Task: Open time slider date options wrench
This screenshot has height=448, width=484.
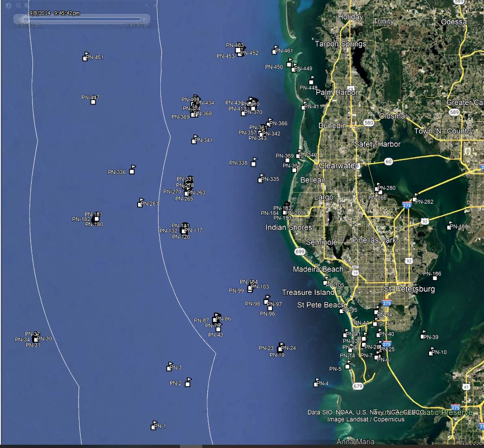Action: pos(146,6)
